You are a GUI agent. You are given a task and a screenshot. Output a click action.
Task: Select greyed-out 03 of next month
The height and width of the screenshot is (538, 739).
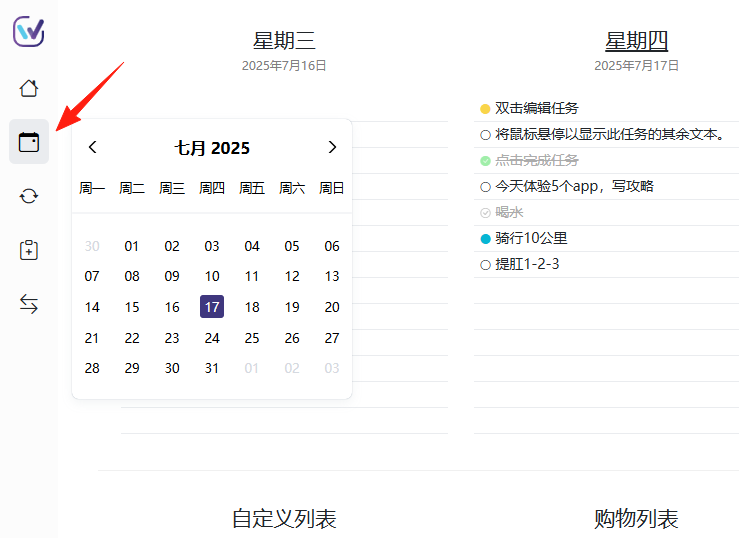coord(332,368)
